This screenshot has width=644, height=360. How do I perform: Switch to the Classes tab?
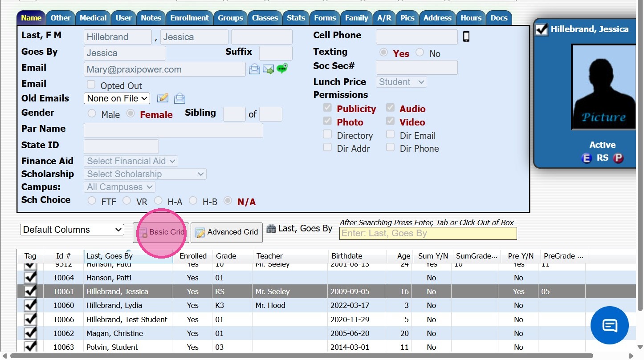[265, 18]
